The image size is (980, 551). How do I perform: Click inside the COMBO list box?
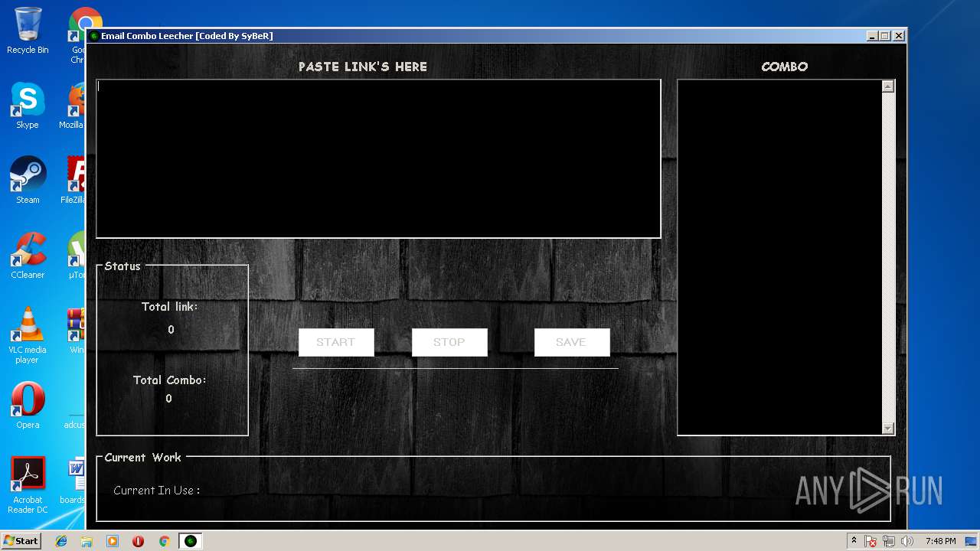pyautogui.click(x=779, y=257)
